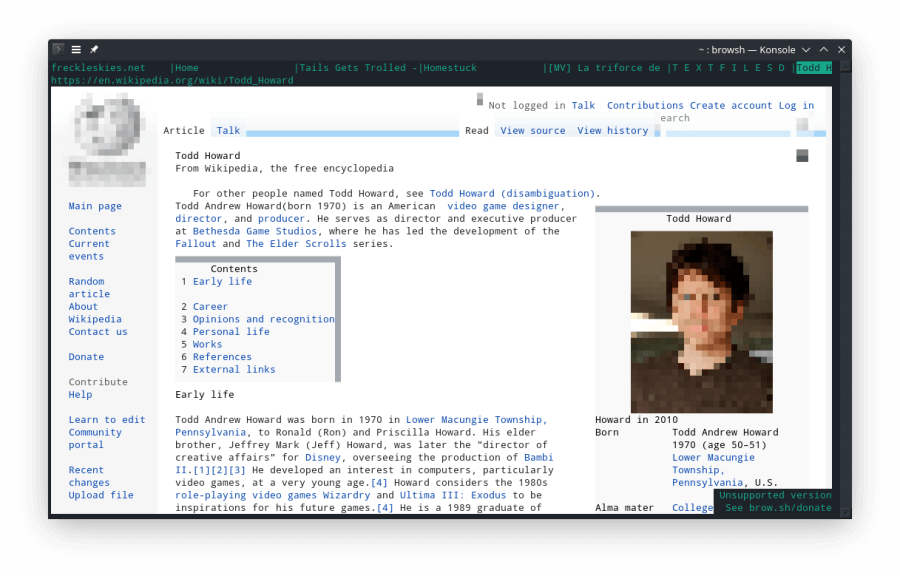Switch to the Home browsh tab
The width and height of the screenshot is (900, 576).
pyautogui.click(x=187, y=68)
